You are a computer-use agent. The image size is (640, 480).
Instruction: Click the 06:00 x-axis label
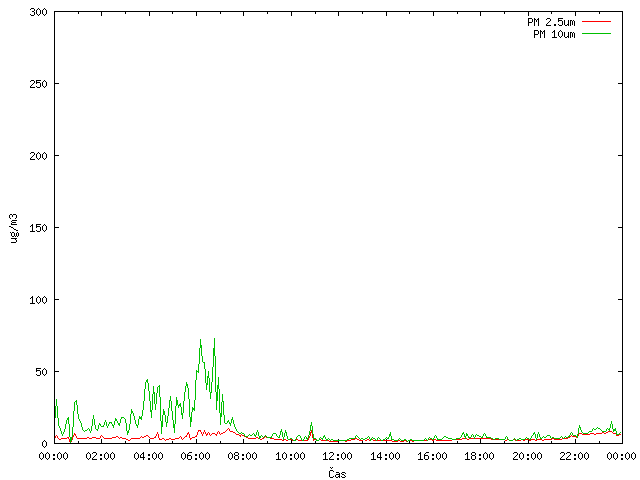coord(196,456)
